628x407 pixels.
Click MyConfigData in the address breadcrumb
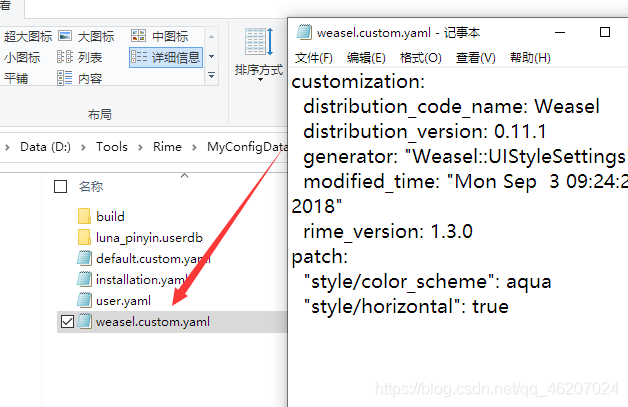point(247,147)
